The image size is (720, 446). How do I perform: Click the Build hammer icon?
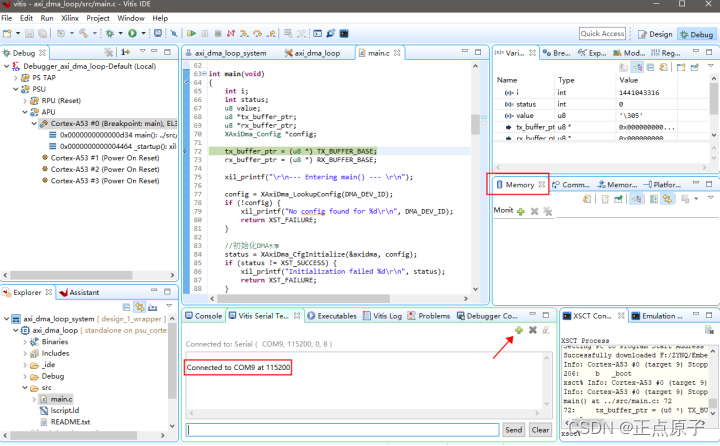point(83,34)
